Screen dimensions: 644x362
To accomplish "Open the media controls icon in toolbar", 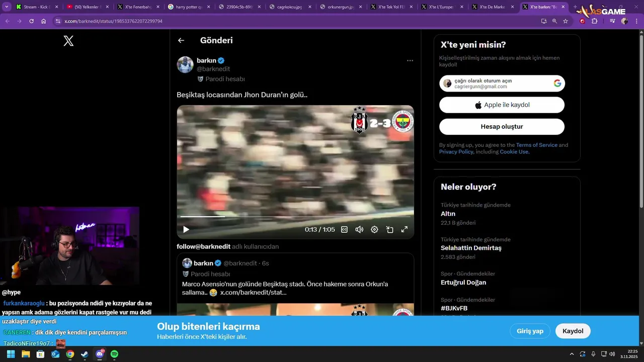I will [612, 21].
